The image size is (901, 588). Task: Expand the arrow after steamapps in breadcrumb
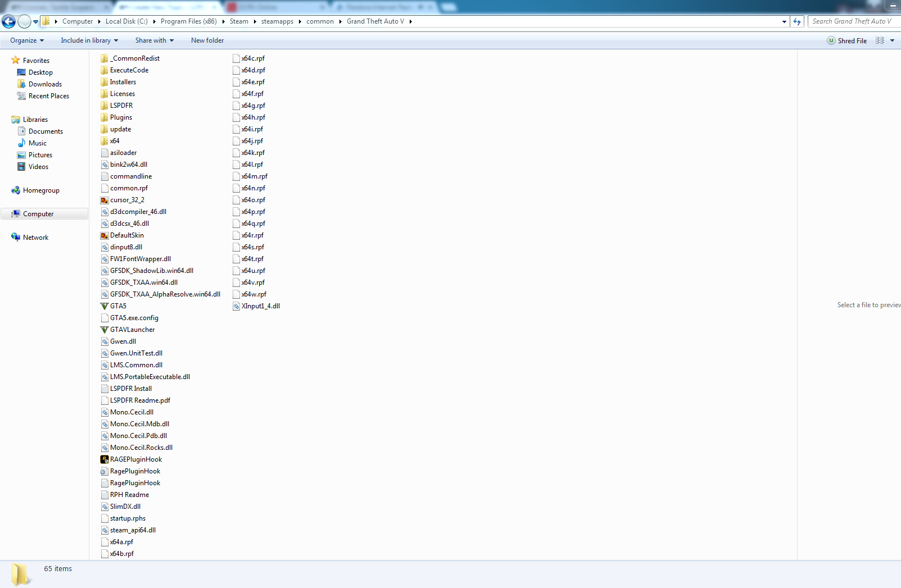pos(300,21)
